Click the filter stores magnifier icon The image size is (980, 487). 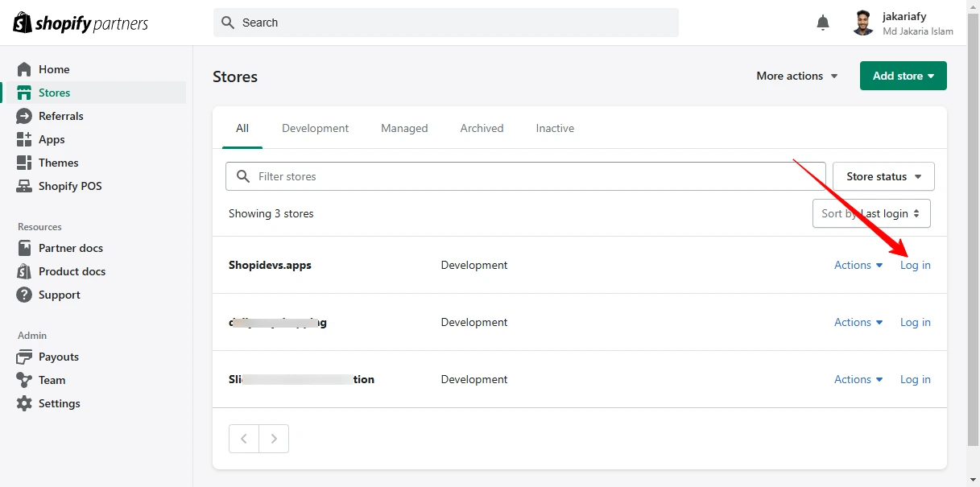point(242,176)
